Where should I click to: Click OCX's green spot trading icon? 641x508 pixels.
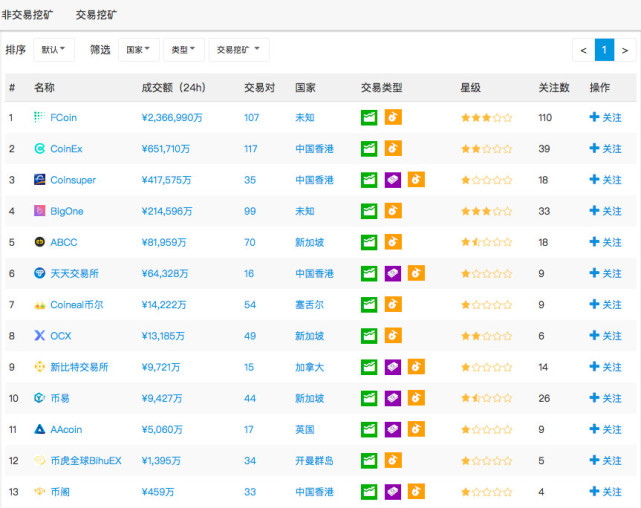369,336
